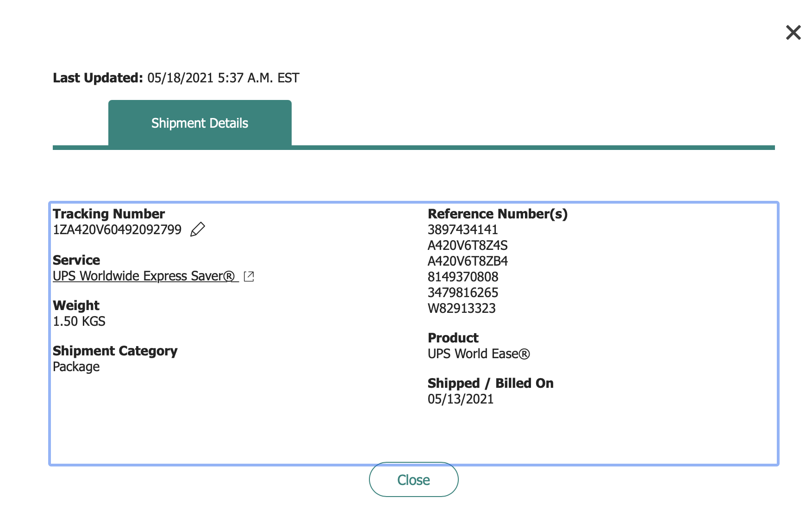Select tracking number 1ZA420V60492092799

pos(117,230)
